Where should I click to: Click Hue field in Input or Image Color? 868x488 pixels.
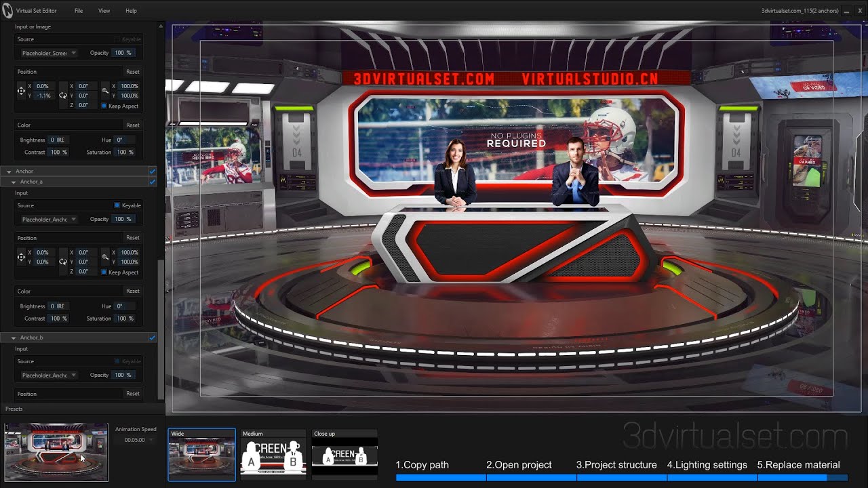point(124,140)
